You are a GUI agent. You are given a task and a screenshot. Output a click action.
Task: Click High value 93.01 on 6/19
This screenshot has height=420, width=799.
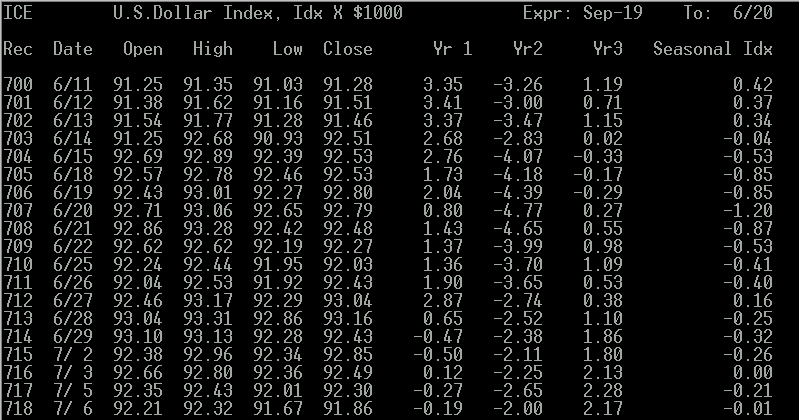coord(207,192)
